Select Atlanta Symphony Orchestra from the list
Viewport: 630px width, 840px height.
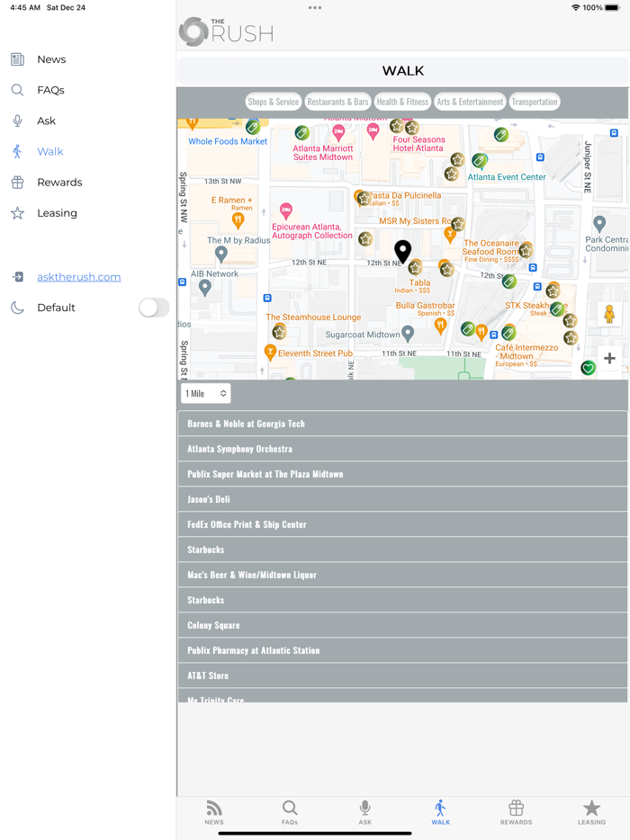click(402, 449)
